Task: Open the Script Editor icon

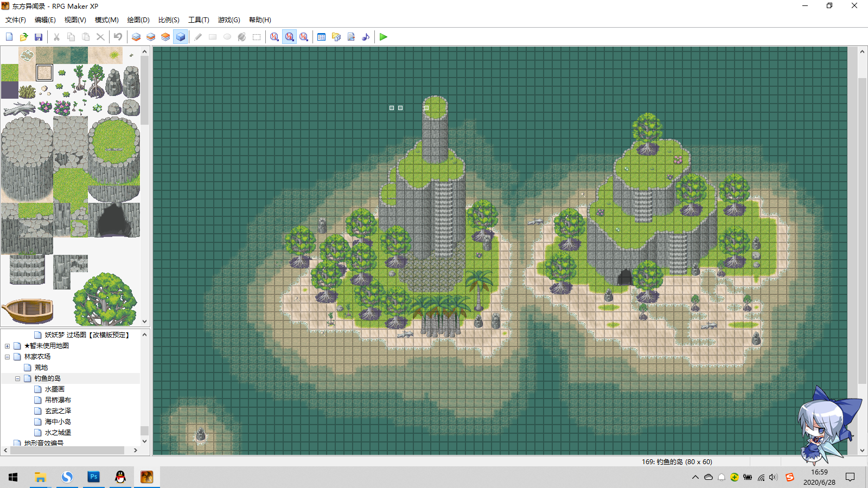Action: [351, 37]
